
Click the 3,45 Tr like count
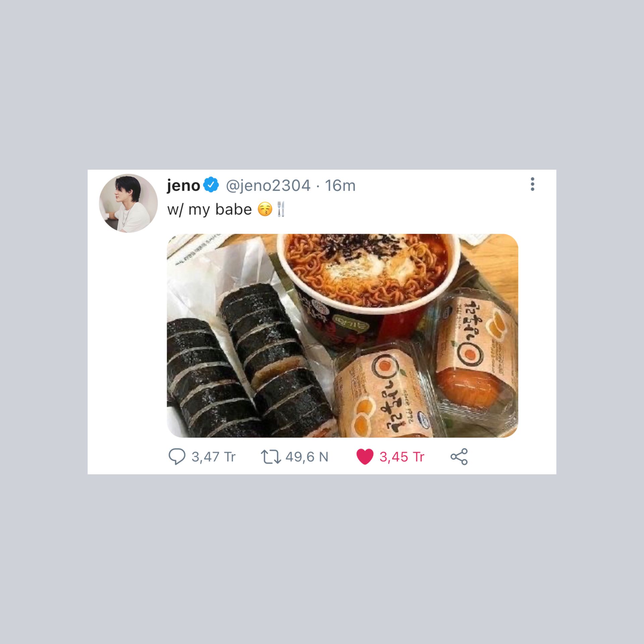(402, 457)
